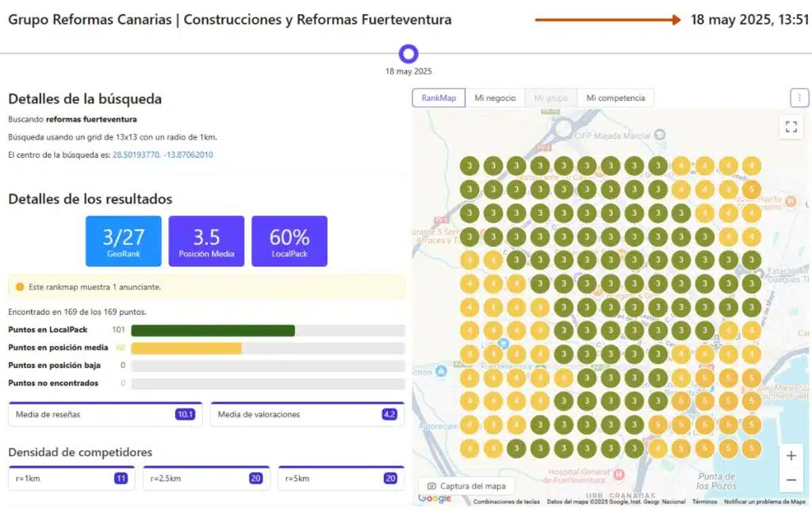This screenshot has width=812, height=511.
Task: Click the LocalPack 60% card
Action: [x=289, y=241]
